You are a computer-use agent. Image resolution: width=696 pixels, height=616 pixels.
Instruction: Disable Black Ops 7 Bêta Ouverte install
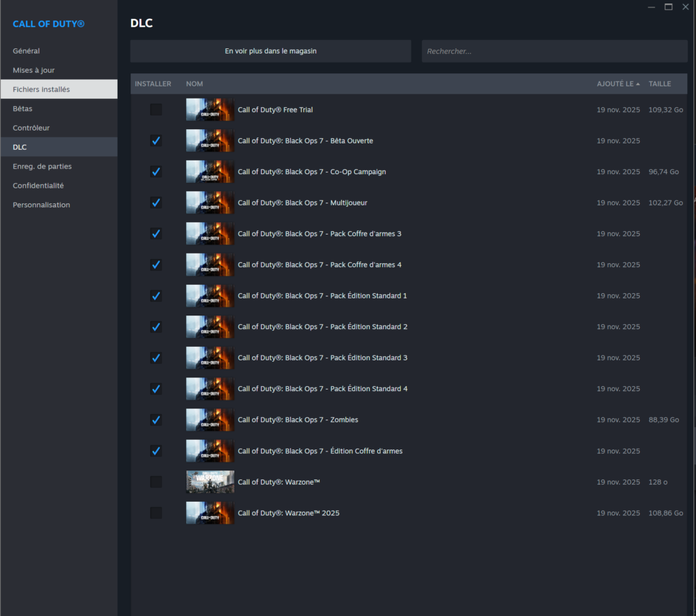point(156,141)
